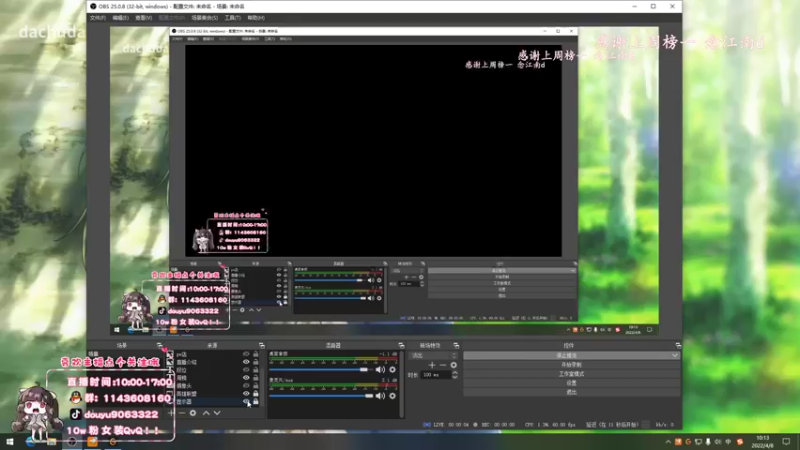Toggle visibility of the 显示器 source
Viewport: 800px width, 450px height.
tap(246, 402)
